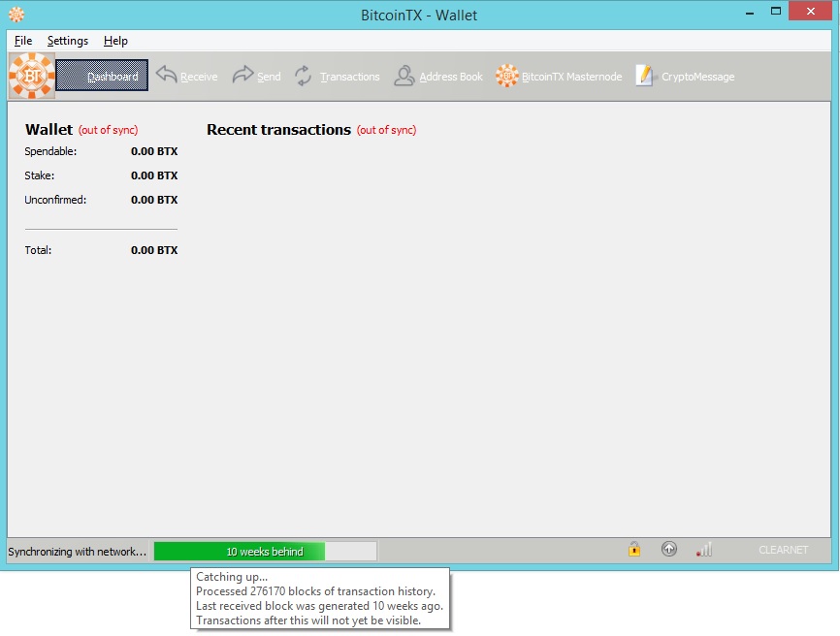Click the 'Spendable:' label
This screenshot has width=840, height=636.
tap(50, 151)
